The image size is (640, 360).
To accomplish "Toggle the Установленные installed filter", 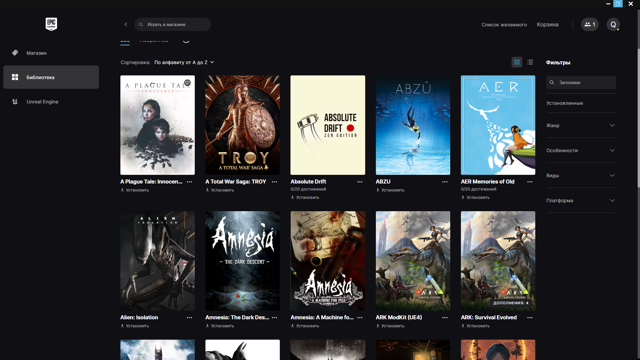I will [x=581, y=103].
